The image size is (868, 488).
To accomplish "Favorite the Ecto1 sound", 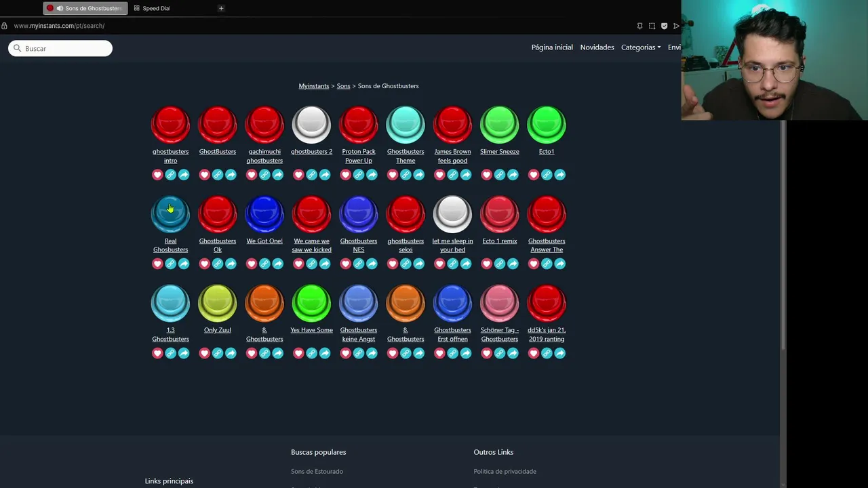I will pos(534,175).
